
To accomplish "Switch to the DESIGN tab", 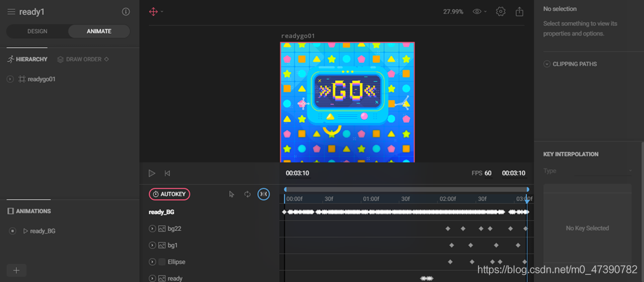I will pyautogui.click(x=37, y=31).
